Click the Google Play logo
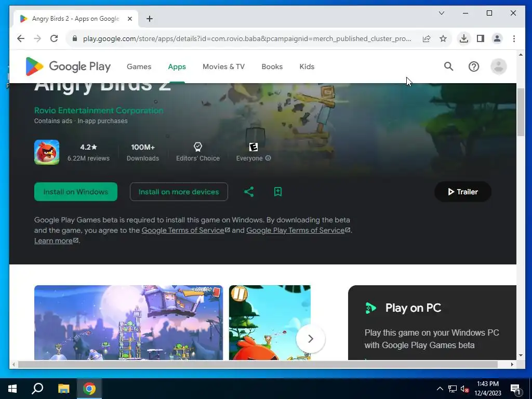The height and width of the screenshot is (399, 532). click(x=68, y=66)
